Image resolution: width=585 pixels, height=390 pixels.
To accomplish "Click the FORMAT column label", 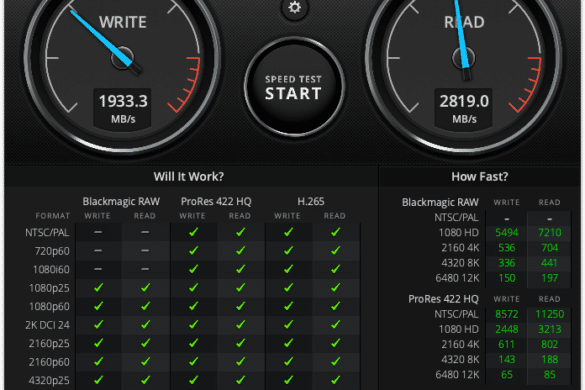I will [x=53, y=216].
